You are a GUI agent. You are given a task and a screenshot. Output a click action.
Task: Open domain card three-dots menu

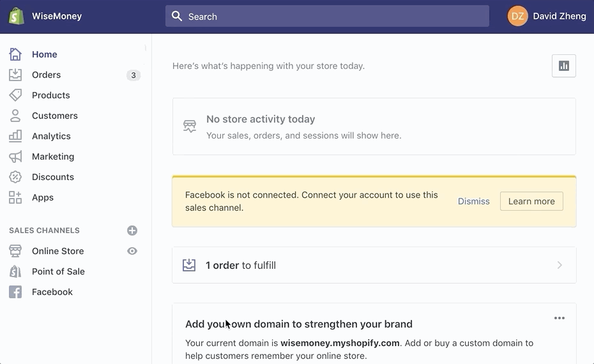pyautogui.click(x=559, y=318)
